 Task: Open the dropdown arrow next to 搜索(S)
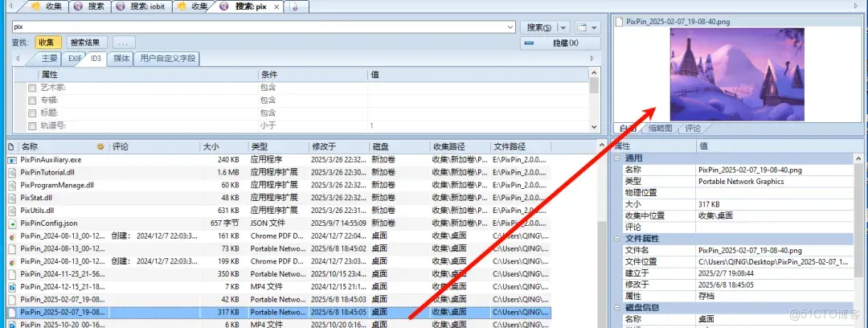[x=563, y=27]
